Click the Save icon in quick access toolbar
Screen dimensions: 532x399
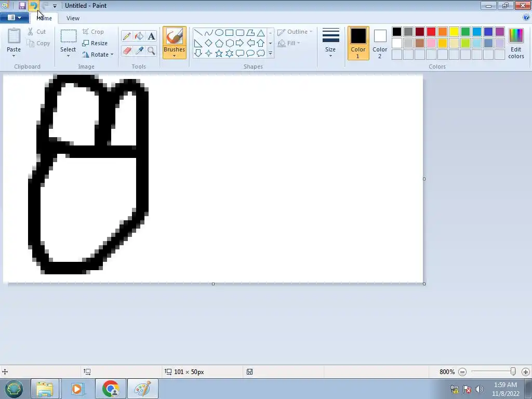click(x=22, y=5)
